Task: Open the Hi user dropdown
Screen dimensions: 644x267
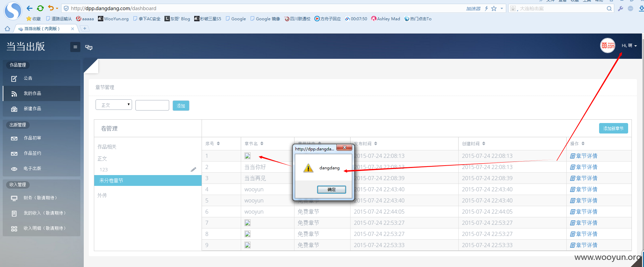Action: [629, 46]
